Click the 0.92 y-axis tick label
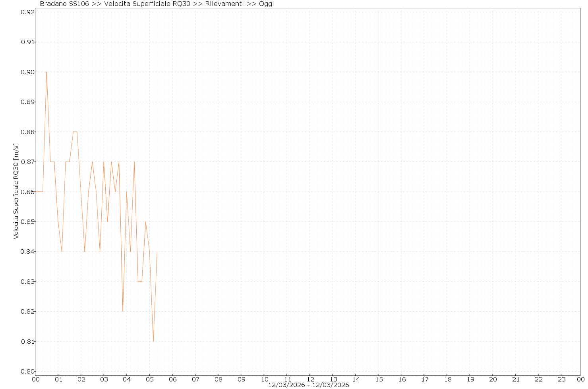Screen dimensions: 588x389 click(x=27, y=12)
